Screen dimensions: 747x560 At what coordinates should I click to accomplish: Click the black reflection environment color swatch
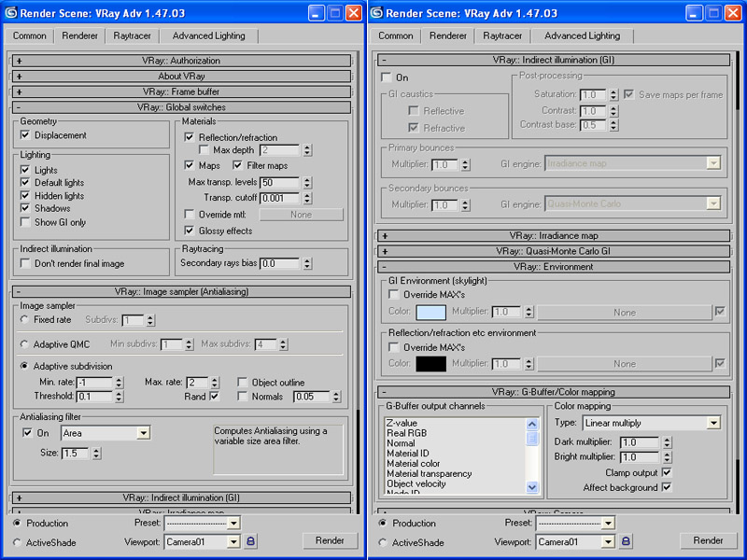point(431,364)
